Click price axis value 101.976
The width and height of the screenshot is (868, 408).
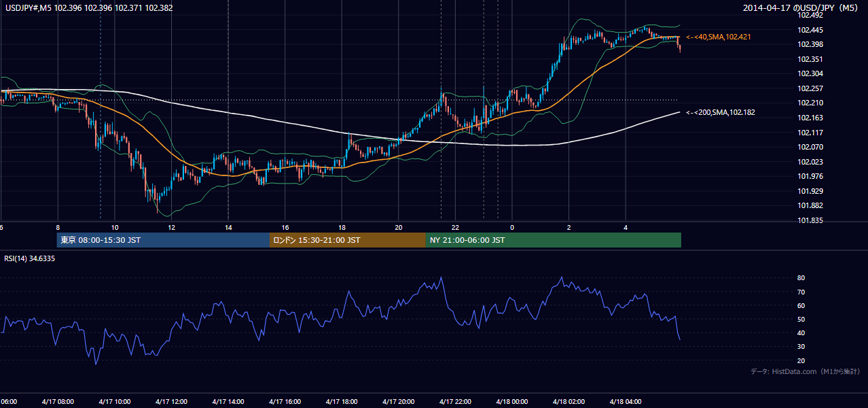point(810,176)
